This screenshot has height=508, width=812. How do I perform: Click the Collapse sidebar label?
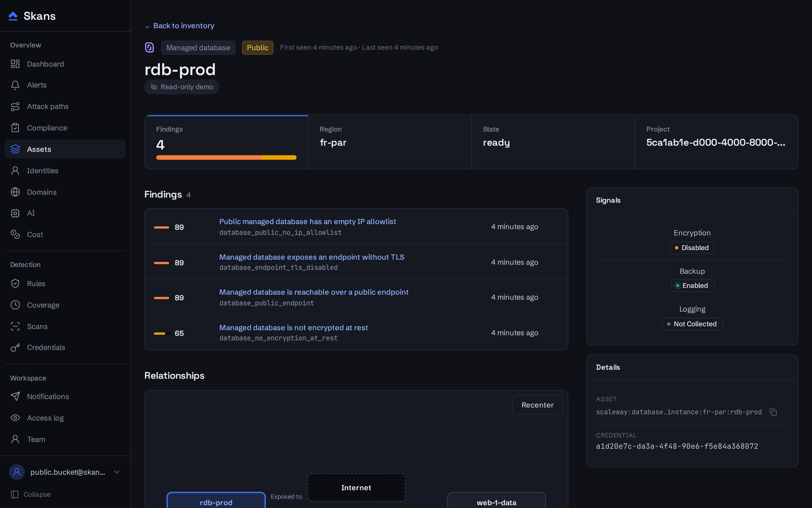click(x=37, y=494)
